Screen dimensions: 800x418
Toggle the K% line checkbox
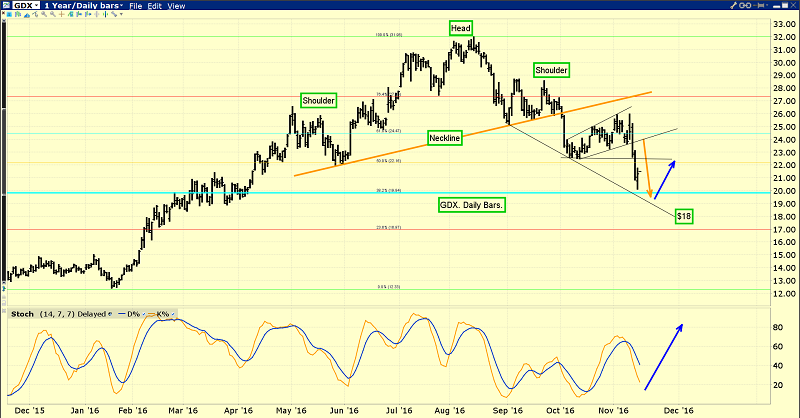[x=173, y=314]
